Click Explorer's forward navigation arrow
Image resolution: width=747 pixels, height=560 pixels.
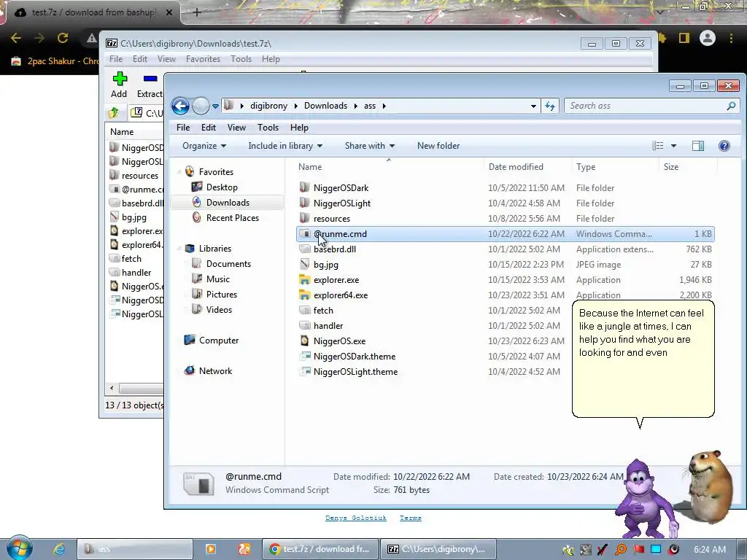pyautogui.click(x=201, y=106)
